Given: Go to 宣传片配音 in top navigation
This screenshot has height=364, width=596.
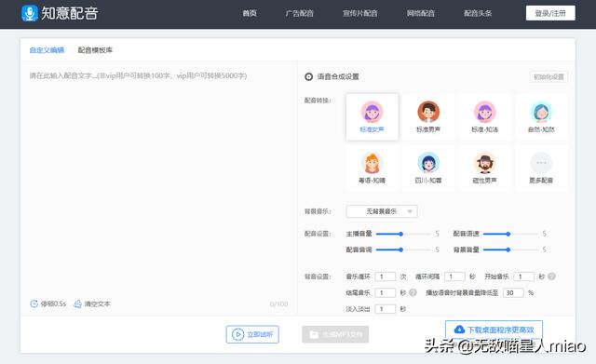Looking at the screenshot, I should click(x=360, y=13).
